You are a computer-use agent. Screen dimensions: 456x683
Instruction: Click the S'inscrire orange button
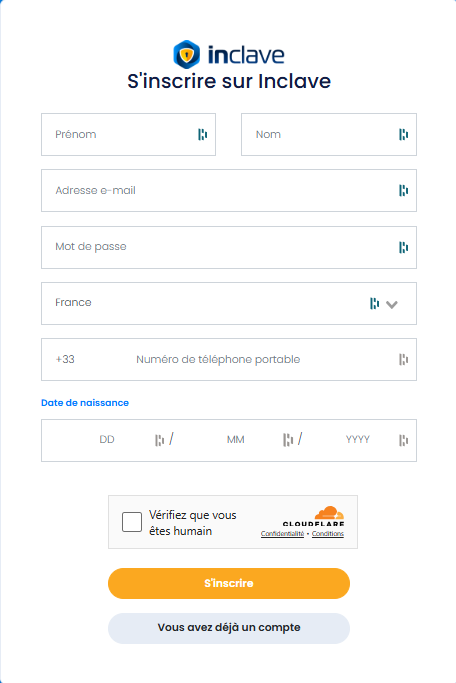point(229,583)
